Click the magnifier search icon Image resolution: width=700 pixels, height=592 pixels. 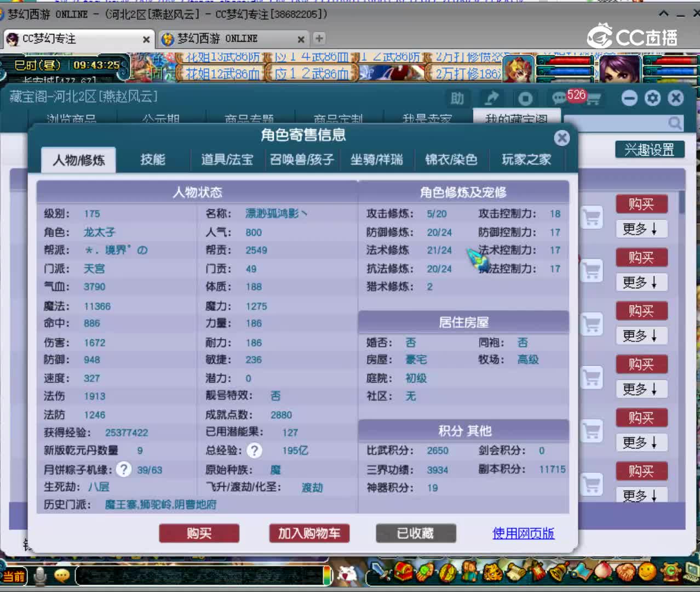[x=675, y=123]
